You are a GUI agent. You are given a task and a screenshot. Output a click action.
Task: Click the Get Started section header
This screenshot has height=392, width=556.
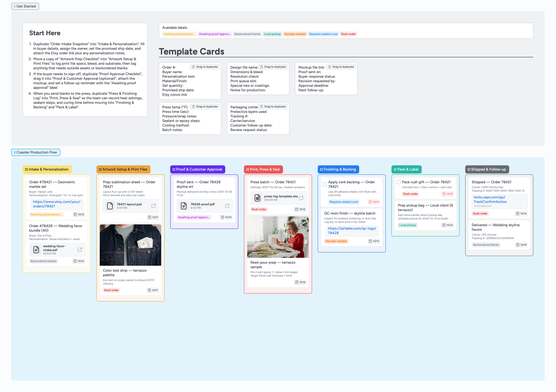coord(25,6)
